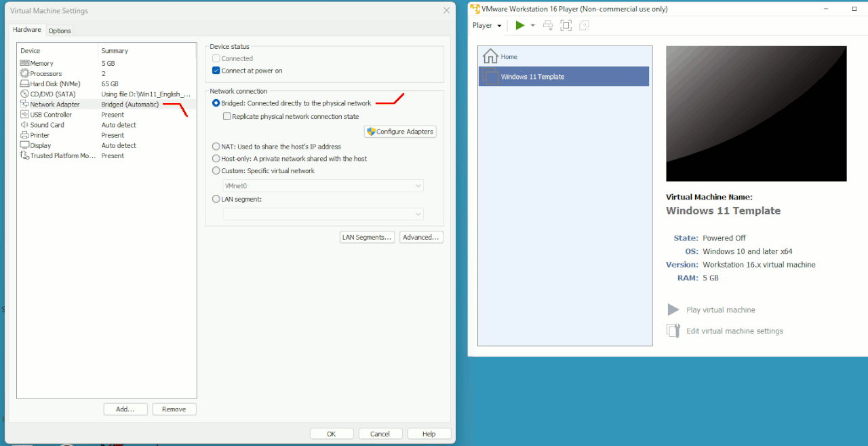Click the play triangle beside Play virtual machine
Image resolution: width=868 pixels, height=446 pixels.
[673, 310]
